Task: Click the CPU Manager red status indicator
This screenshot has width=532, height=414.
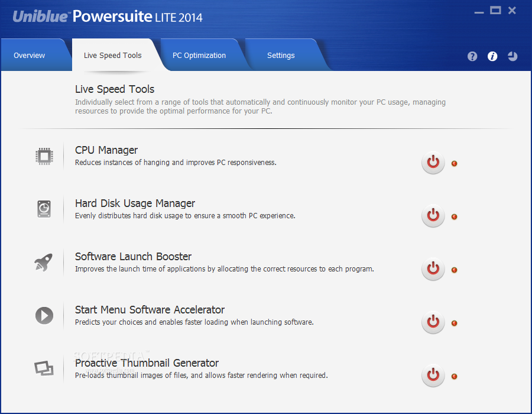Action: click(455, 164)
